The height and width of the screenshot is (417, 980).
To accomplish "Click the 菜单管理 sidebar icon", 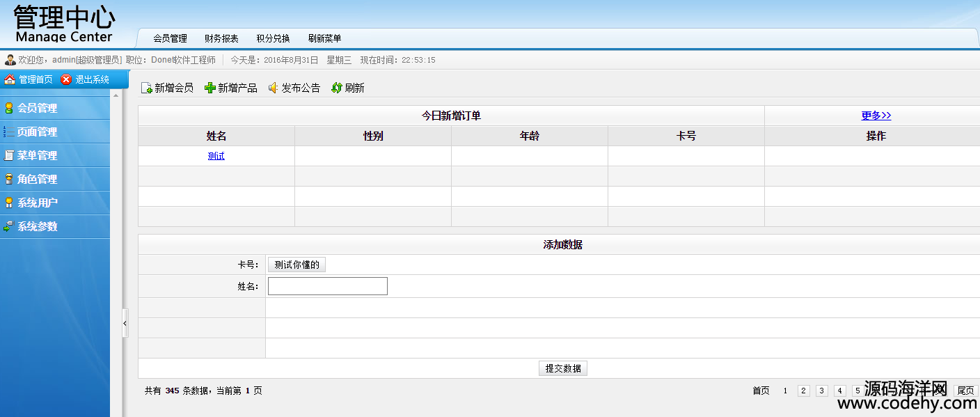I will (x=8, y=155).
